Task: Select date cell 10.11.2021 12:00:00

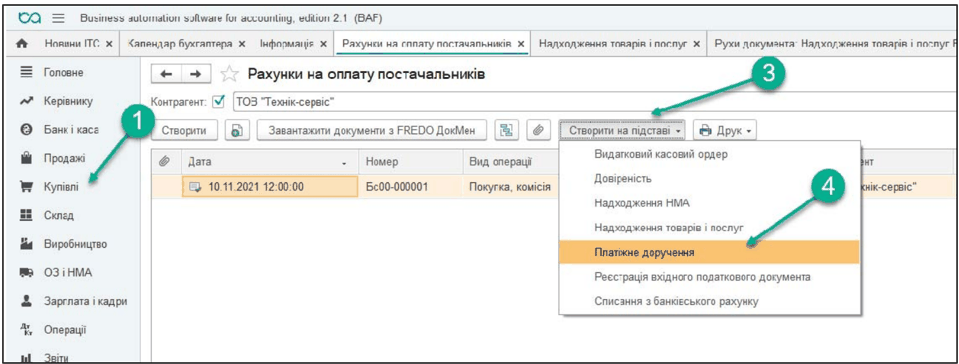Action: 270,187
